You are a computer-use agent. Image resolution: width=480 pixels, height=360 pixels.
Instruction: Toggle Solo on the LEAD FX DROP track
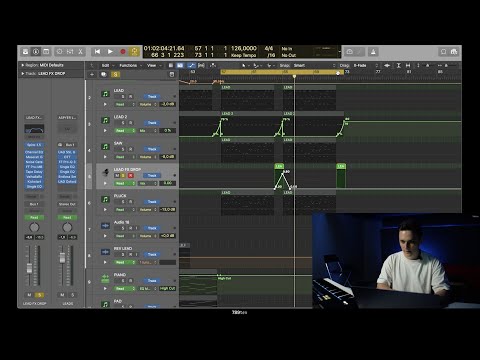tap(123, 175)
